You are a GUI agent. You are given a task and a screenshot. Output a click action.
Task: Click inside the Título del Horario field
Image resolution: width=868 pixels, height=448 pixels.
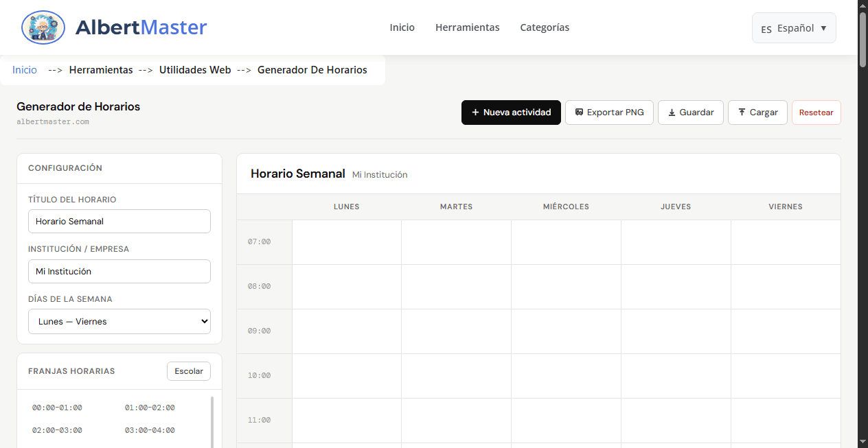(x=119, y=221)
